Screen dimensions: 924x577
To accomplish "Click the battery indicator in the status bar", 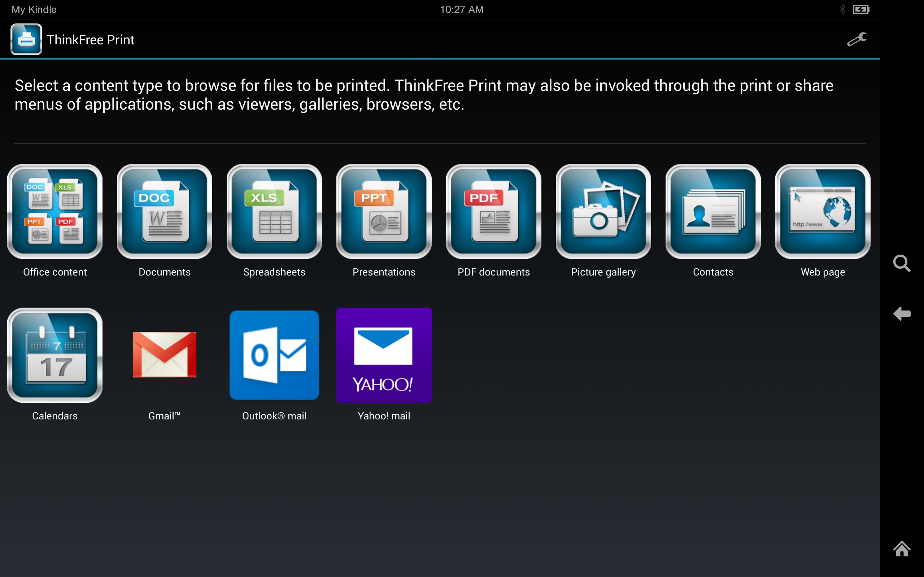I will 860,9.
